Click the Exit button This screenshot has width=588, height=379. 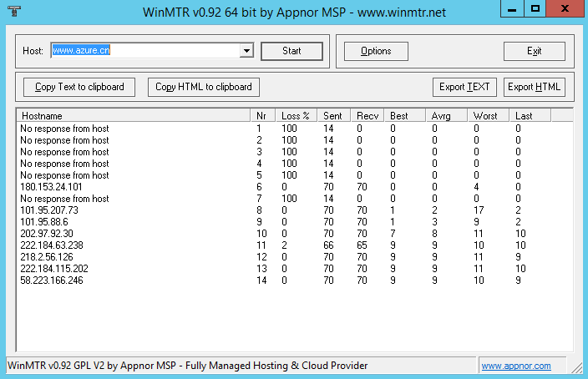534,51
